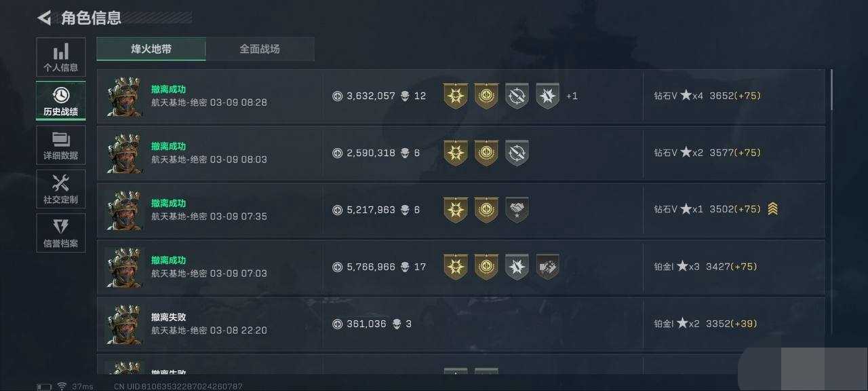
Task: Open the 社交定制 tools sidebar icon
Action: tap(61, 189)
